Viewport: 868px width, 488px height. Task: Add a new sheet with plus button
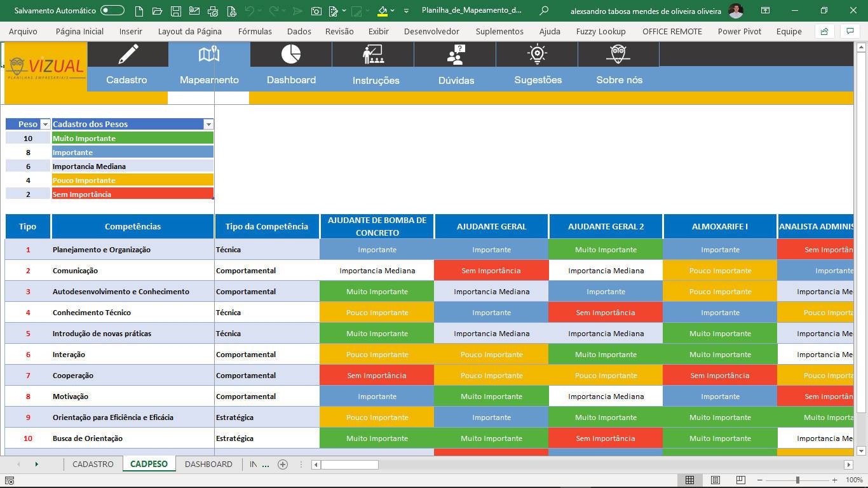[x=283, y=464]
